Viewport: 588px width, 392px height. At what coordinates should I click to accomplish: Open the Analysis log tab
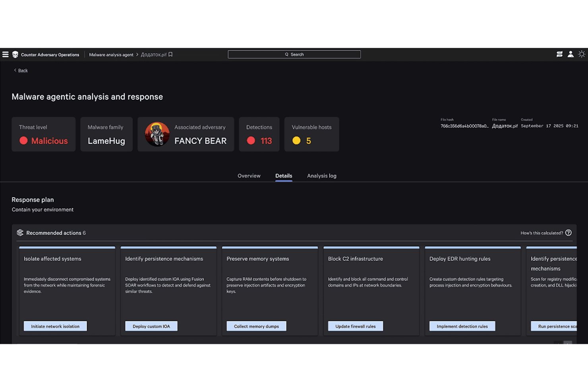click(322, 176)
